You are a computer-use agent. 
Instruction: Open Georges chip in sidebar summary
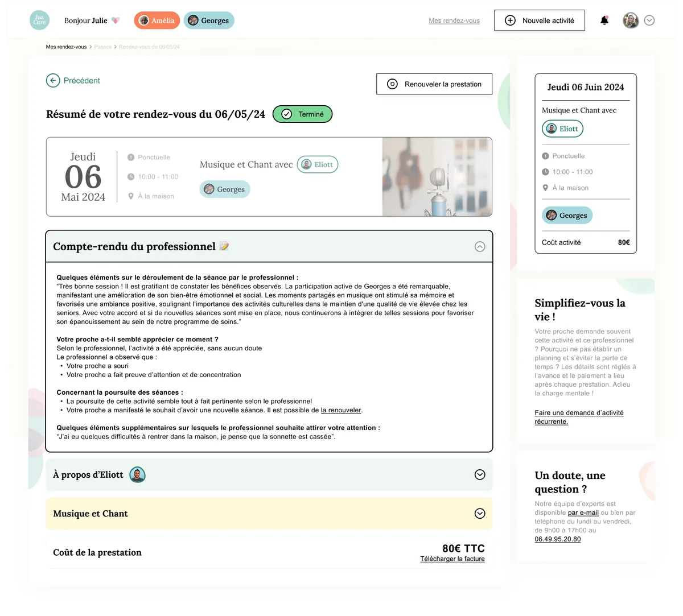tap(567, 216)
